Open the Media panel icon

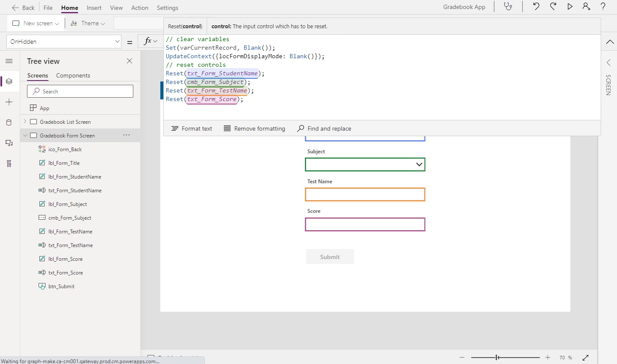pyautogui.click(x=9, y=143)
